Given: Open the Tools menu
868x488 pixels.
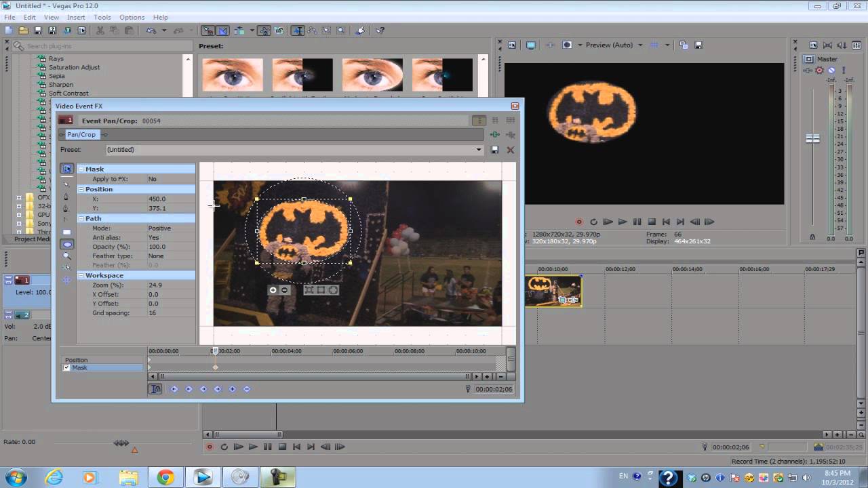Looking at the screenshot, I should point(102,17).
